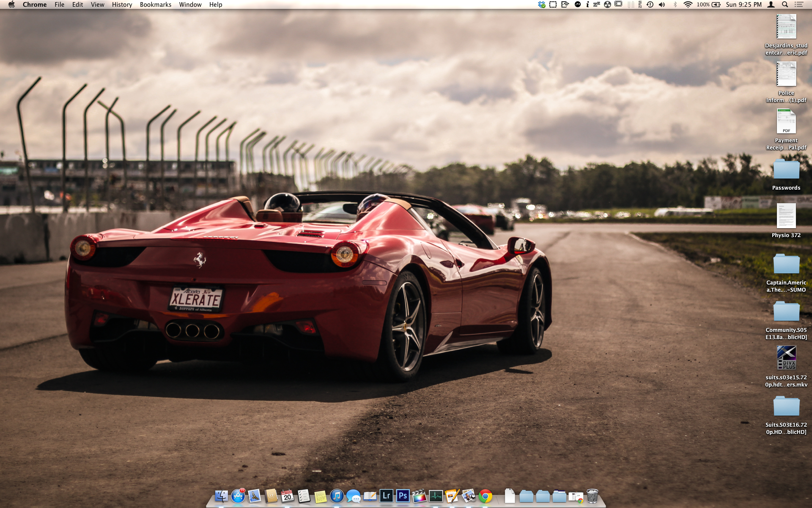This screenshot has height=508, width=812.
Task: Select the Passwords folder on desktop
Action: point(786,174)
